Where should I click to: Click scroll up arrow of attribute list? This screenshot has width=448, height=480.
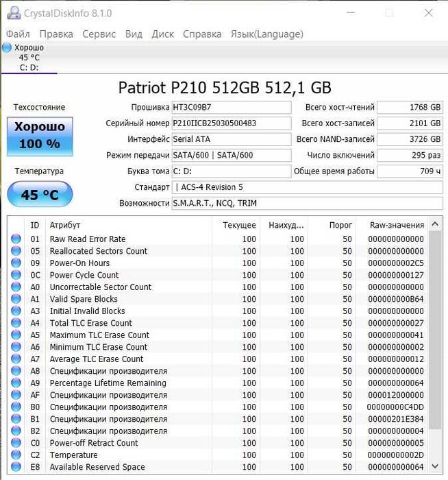click(x=435, y=224)
